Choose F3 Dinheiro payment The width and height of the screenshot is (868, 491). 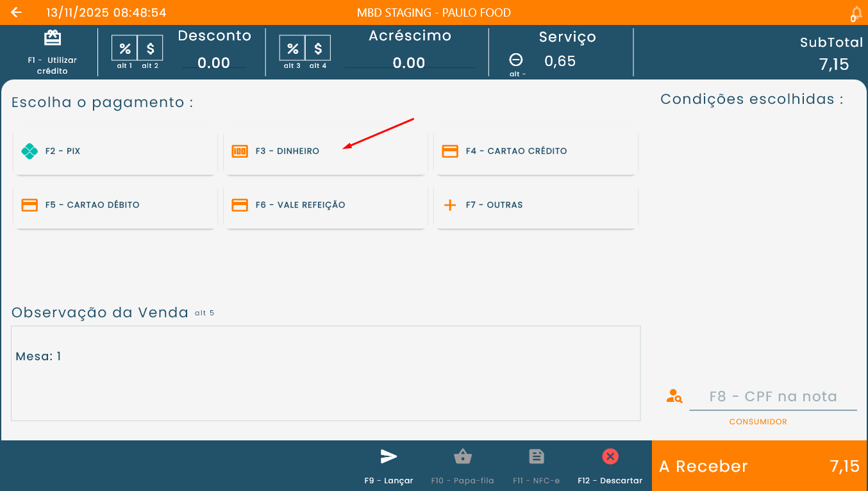point(325,152)
